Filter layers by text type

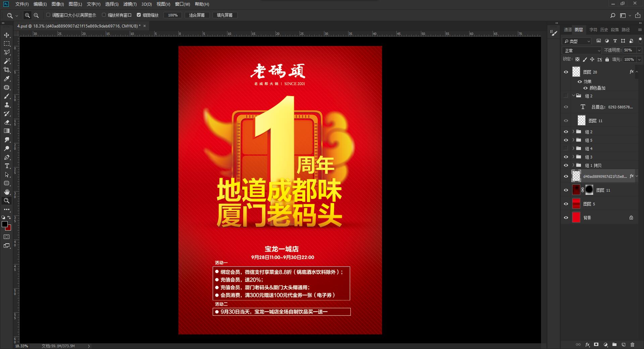(615, 41)
